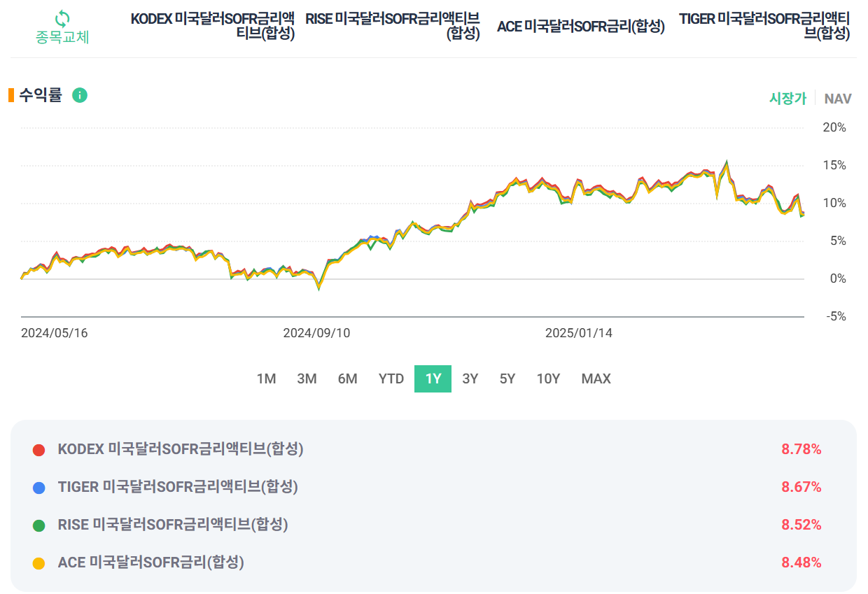Click the red KODEX legend dot

point(40,448)
